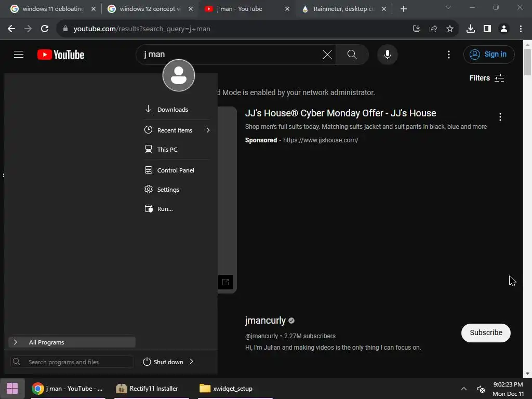Open the YouTube hamburger guide menu

click(x=19, y=54)
